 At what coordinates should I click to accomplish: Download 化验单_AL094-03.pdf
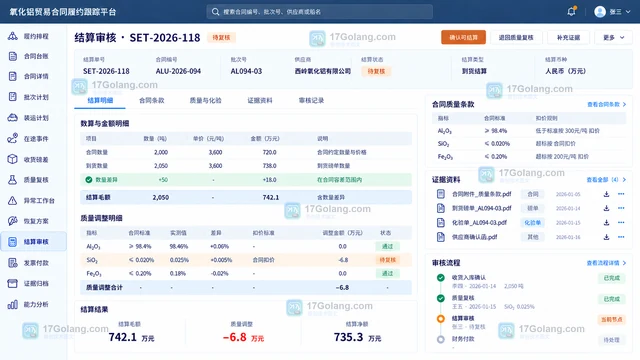pyautogui.click(x=606, y=222)
